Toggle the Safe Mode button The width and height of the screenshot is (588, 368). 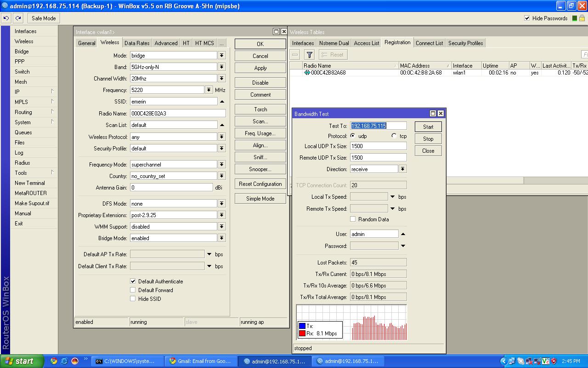(44, 18)
